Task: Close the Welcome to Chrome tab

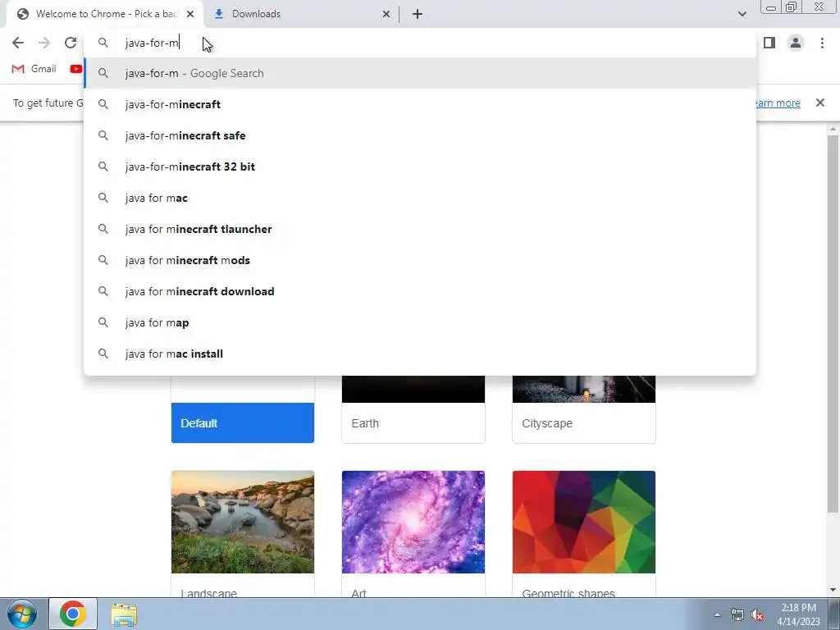Action: click(x=190, y=14)
